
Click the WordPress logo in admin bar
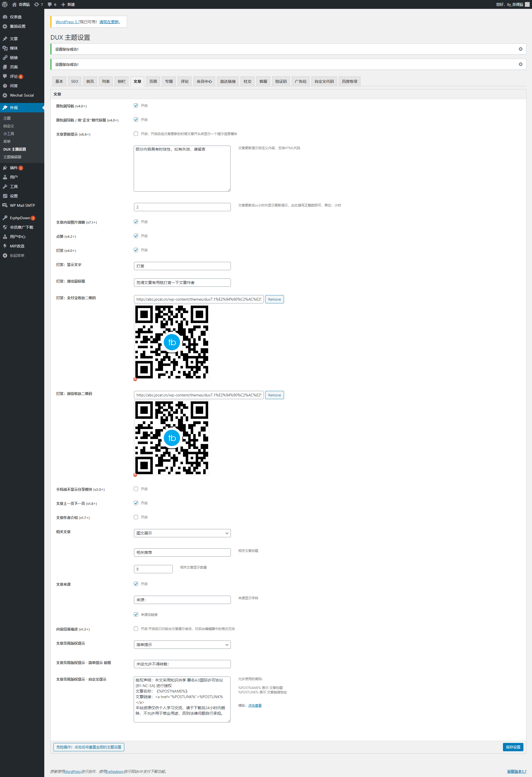[x=5, y=4]
